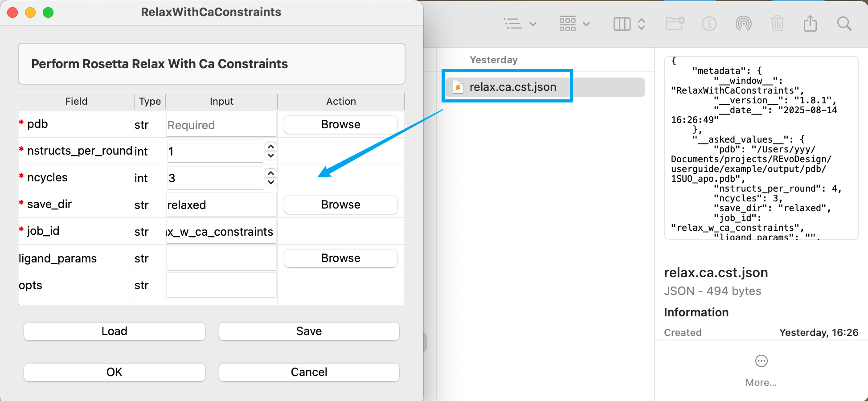
Task: Click the search magnifier in Finder toolbar
Action: (844, 24)
